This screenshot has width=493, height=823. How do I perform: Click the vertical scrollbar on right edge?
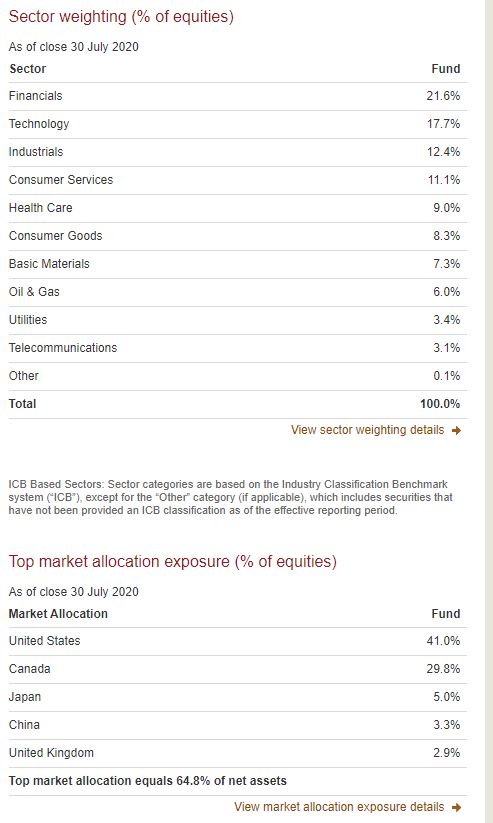coord(489,412)
